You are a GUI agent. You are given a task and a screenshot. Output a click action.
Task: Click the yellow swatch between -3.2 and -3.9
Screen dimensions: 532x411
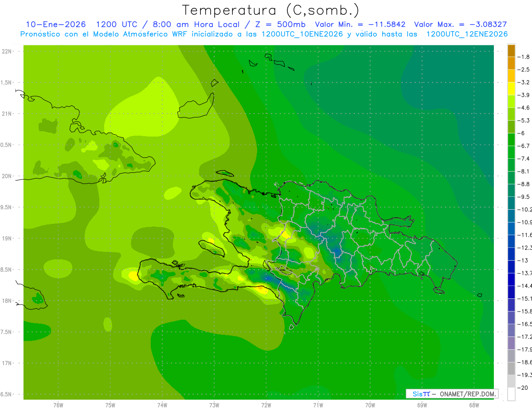(x=511, y=89)
